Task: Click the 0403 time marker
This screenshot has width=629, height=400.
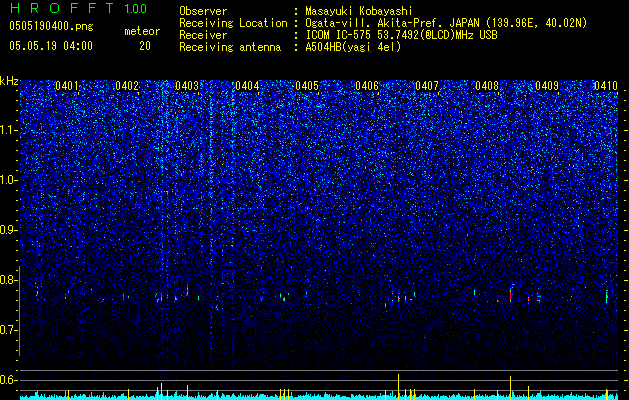Action: 187,85
